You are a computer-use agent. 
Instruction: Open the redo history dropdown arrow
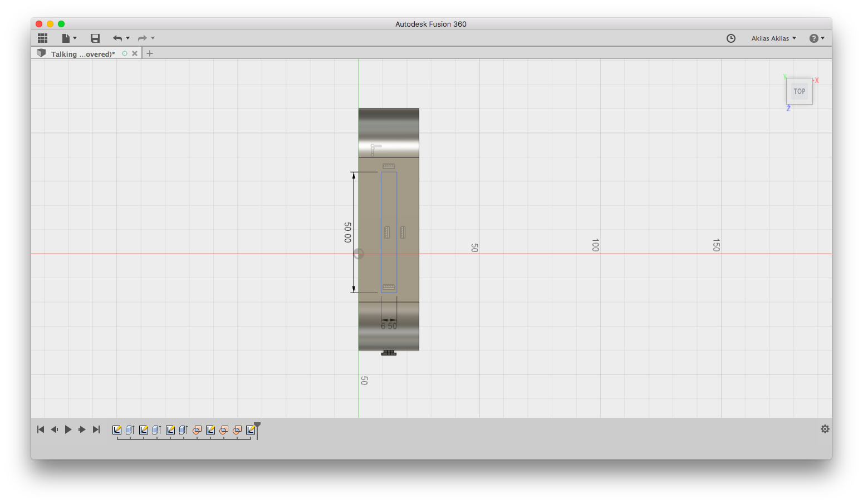click(153, 38)
